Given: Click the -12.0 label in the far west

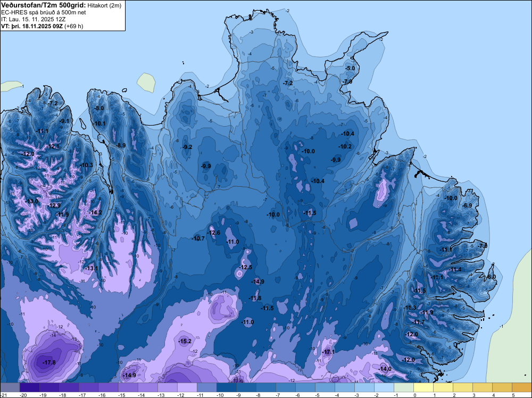Looking at the screenshot, I should pos(28,154).
